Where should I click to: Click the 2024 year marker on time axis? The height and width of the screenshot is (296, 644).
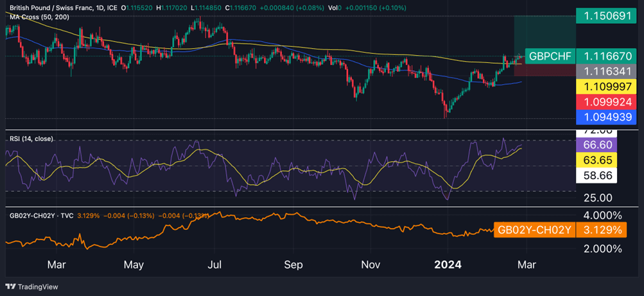point(448,264)
